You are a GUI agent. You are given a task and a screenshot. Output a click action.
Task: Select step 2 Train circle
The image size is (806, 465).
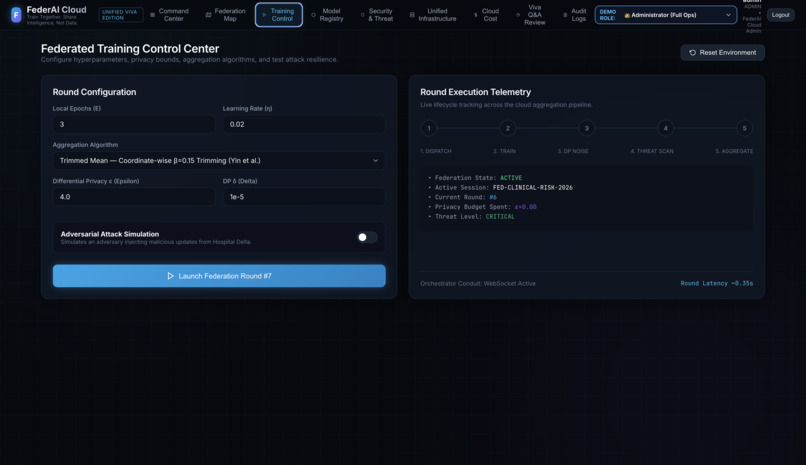tap(507, 128)
